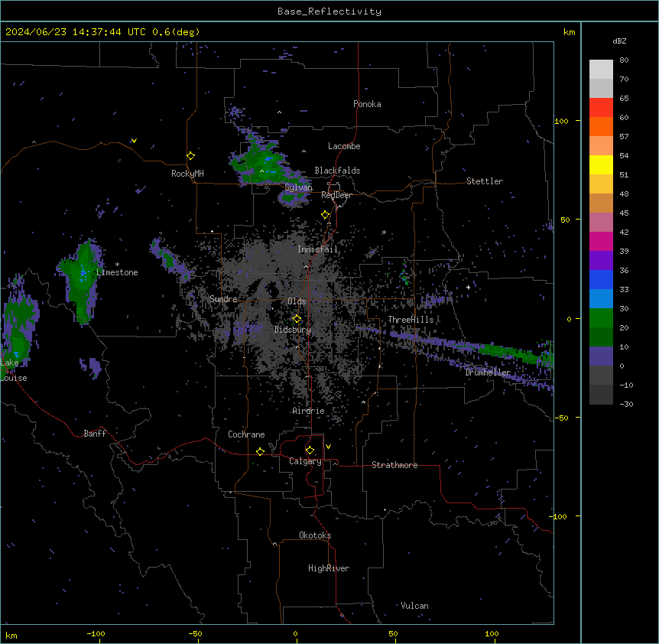Click the dBZ legend heading
659x644 pixels.
[x=619, y=41]
